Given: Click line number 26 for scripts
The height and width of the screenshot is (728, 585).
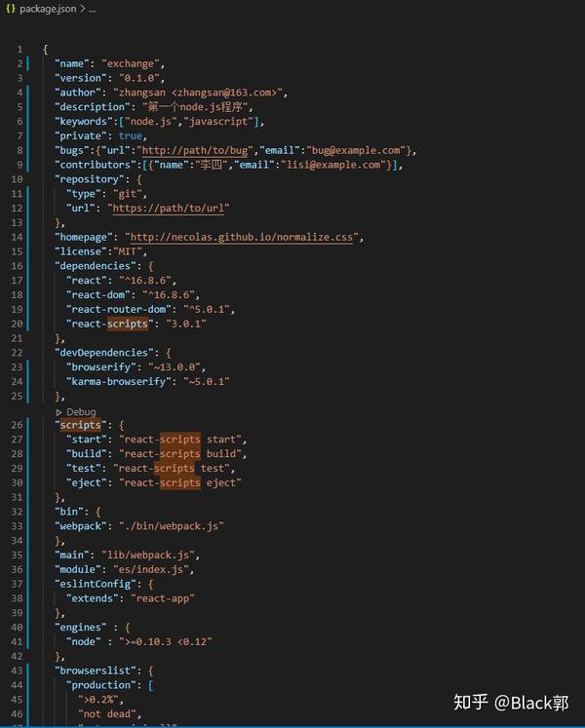Looking at the screenshot, I should 17,425.
